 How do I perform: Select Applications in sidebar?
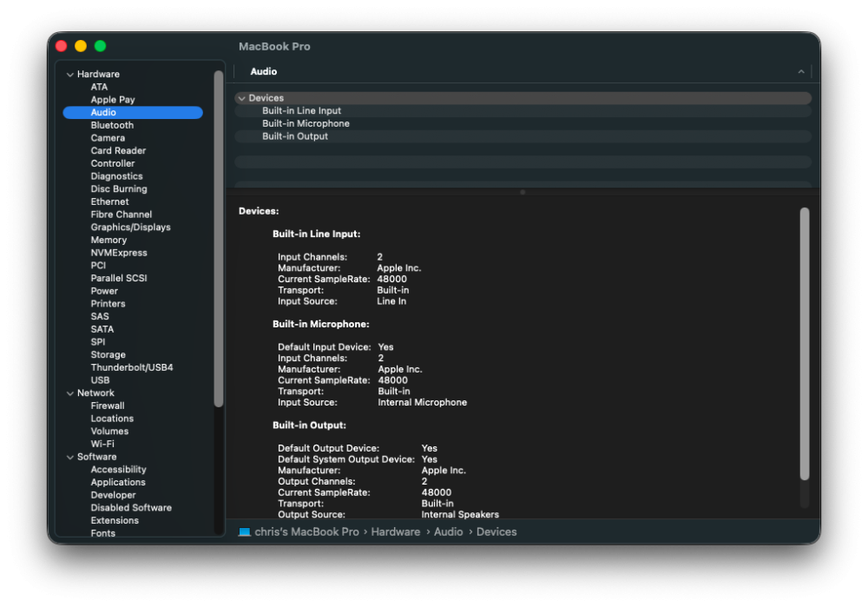coord(118,483)
